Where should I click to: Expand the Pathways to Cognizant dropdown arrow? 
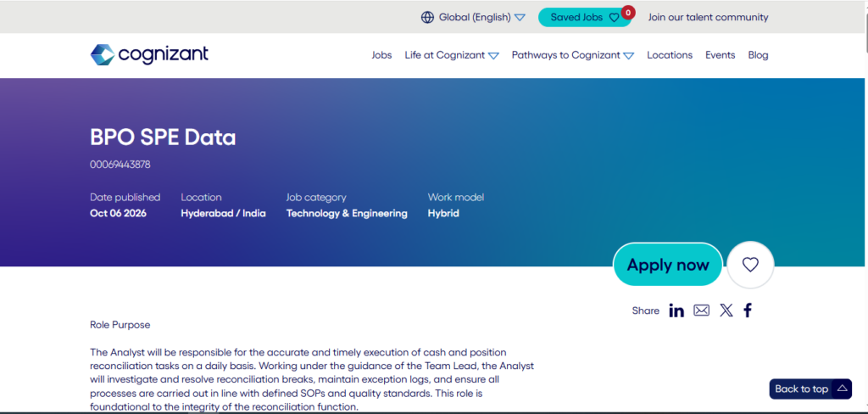(628, 55)
